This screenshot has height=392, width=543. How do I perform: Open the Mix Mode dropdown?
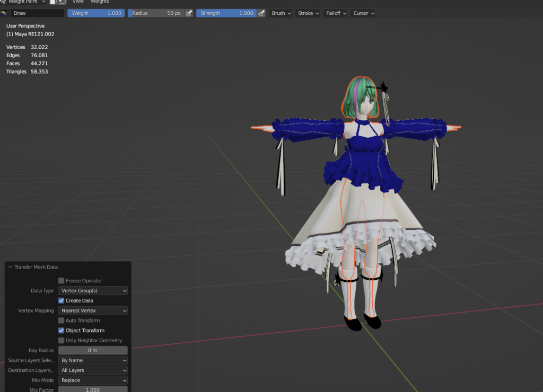pos(93,380)
